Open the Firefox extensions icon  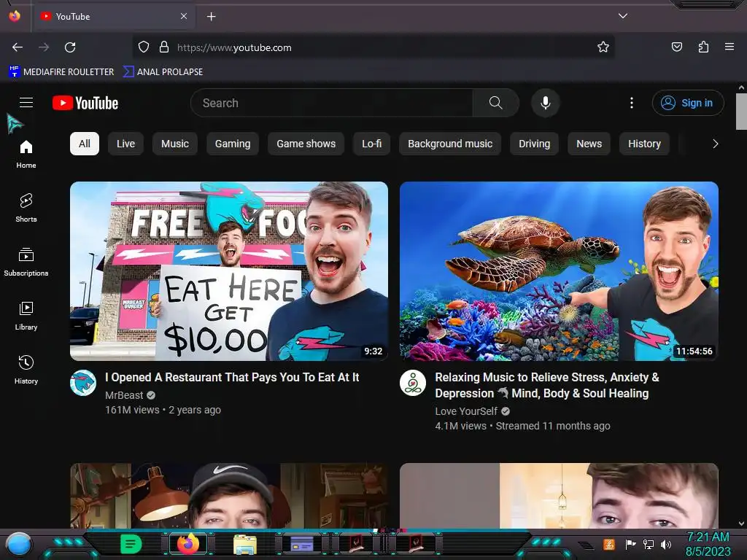703,47
